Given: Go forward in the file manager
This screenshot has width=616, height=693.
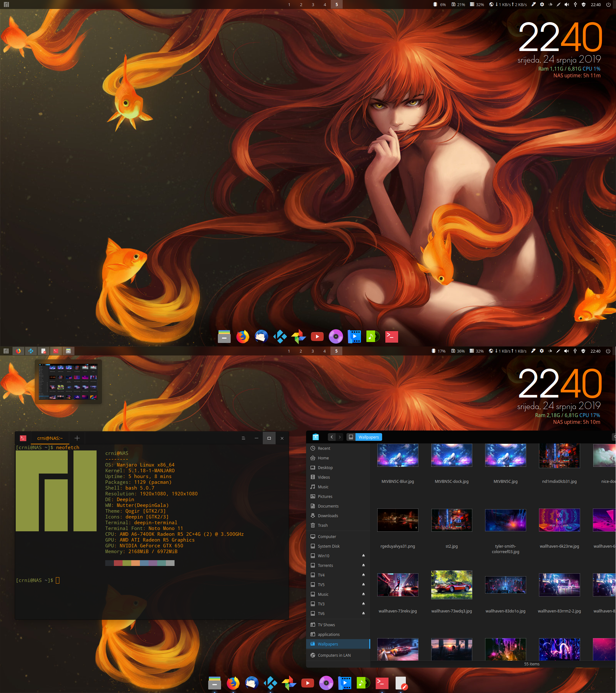Looking at the screenshot, I should tap(340, 437).
